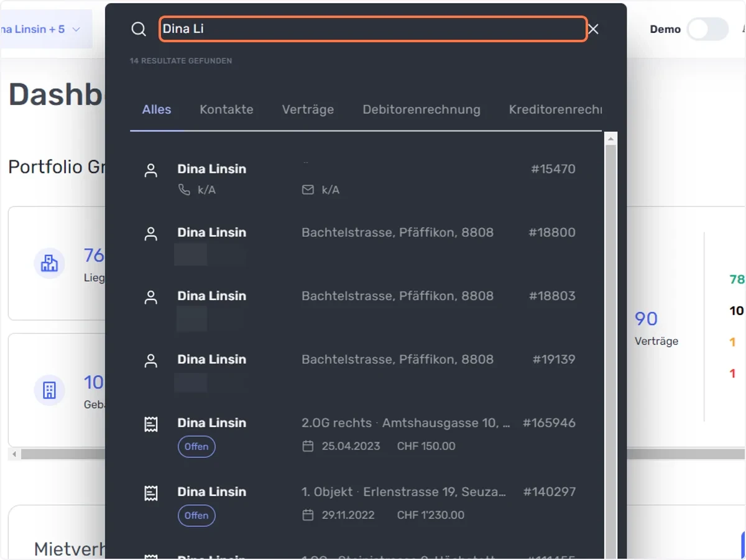Select the Alles tab
Image resolution: width=746 pixels, height=560 pixels.
tap(157, 109)
